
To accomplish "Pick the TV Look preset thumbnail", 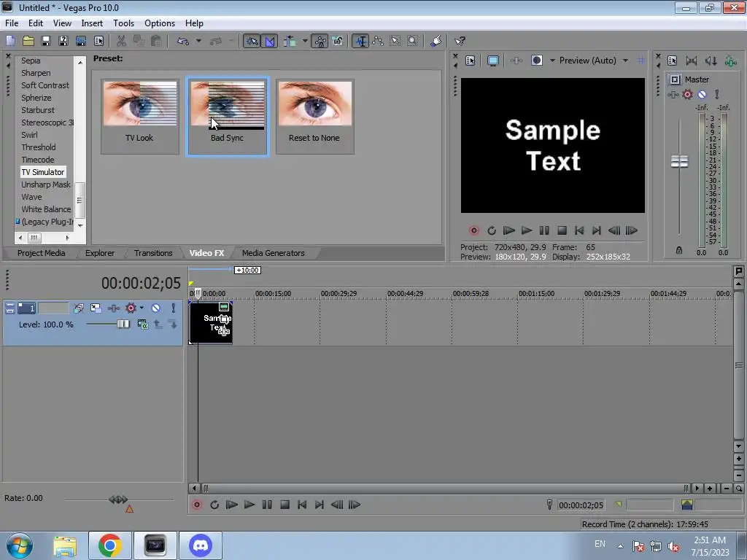I will (139, 116).
